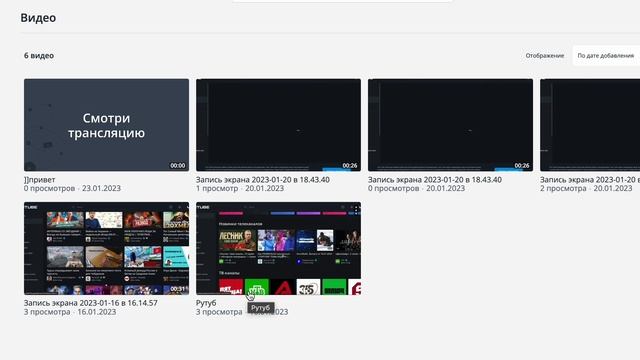Click the 'Видео' section heading
This screenshot has height=360, width=640.
38,18
